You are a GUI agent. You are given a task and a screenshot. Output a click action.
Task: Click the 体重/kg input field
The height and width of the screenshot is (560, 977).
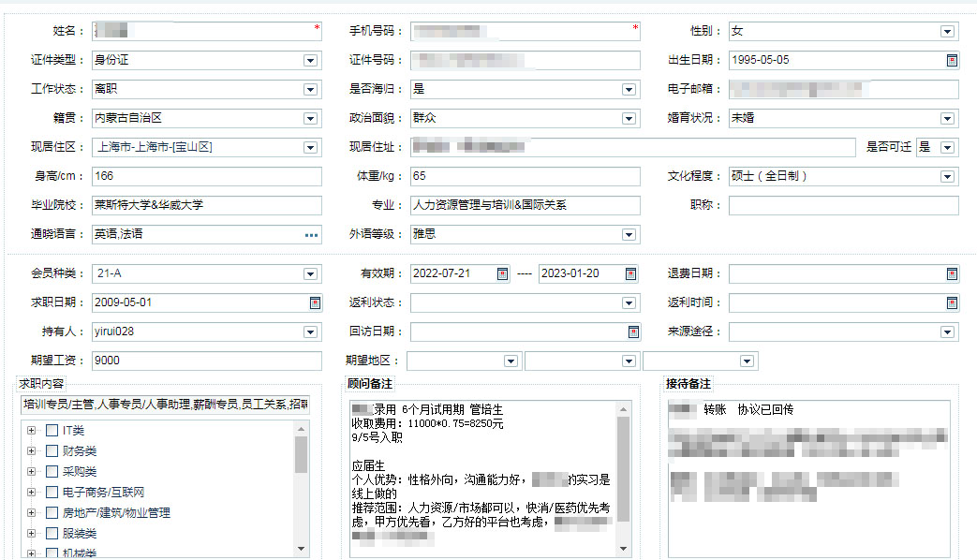[526, 176]
